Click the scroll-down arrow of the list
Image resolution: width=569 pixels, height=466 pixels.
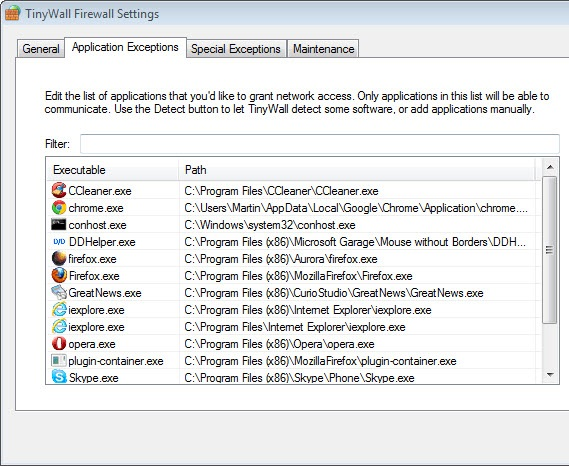pyautogui.click(x=550, y=375)
